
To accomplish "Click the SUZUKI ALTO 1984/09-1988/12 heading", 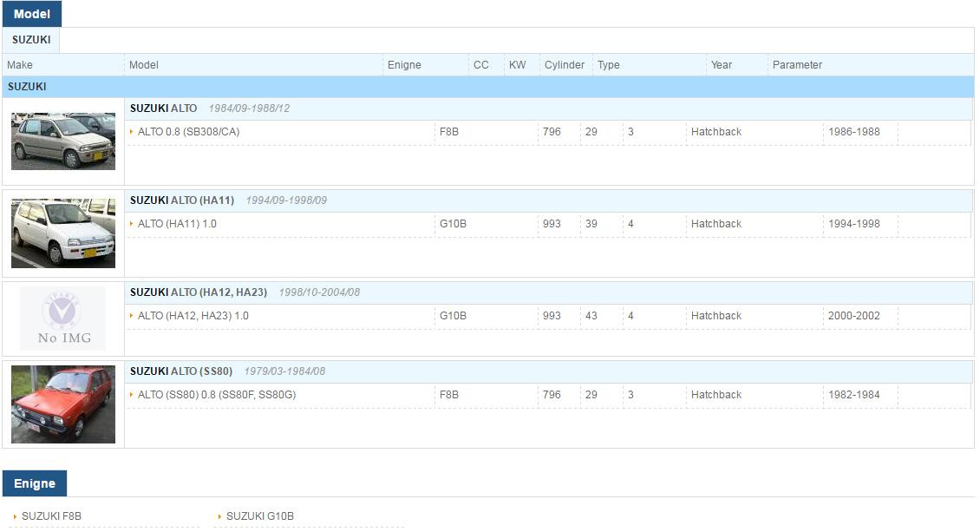I will (209, 108).
